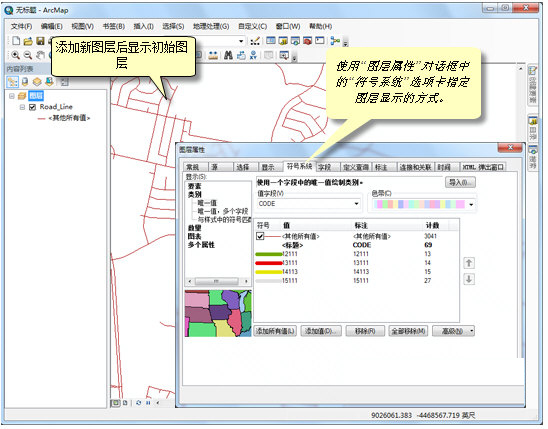Image resolution: width=548 pixels, height=429 pixels.
Task: Save the map with floppy disk icon
Action: (40, 41)
